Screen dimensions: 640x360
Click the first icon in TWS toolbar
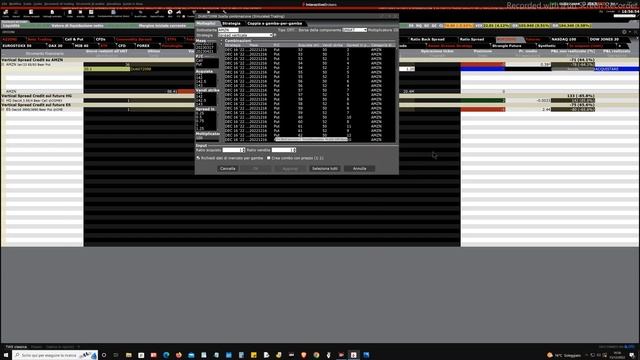(x=6, y=13)
